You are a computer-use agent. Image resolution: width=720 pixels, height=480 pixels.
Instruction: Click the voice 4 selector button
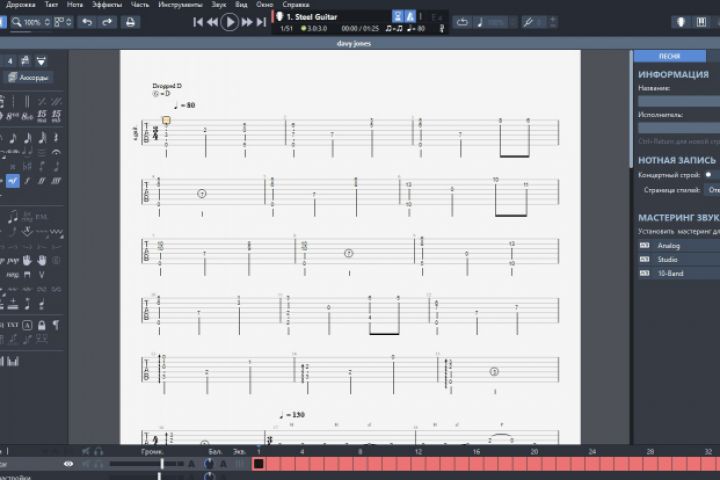[10, 61]
